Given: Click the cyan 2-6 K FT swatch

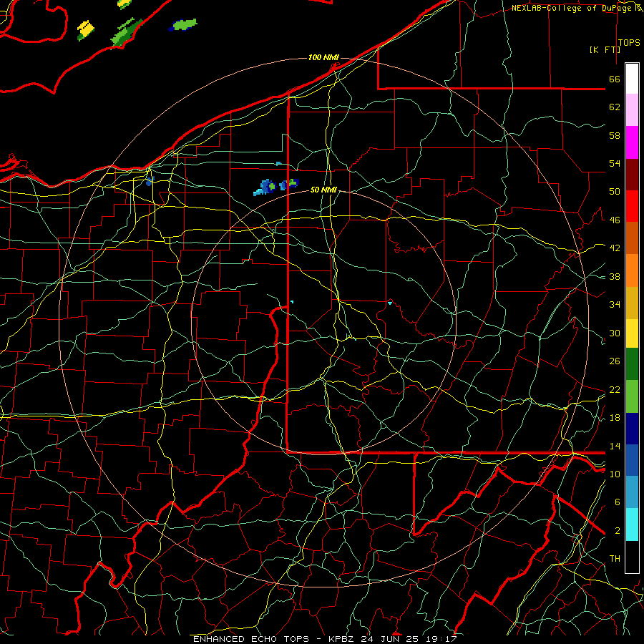Looking at the screenshot, I should click(x=632, y=525).
